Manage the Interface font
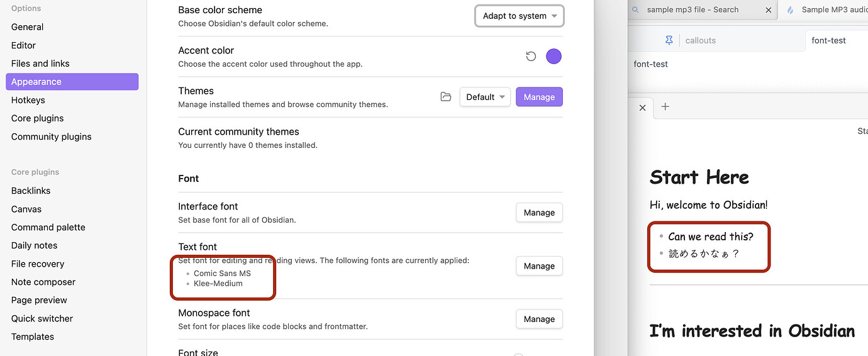868x356 pixels. click(x=539, y=213)
